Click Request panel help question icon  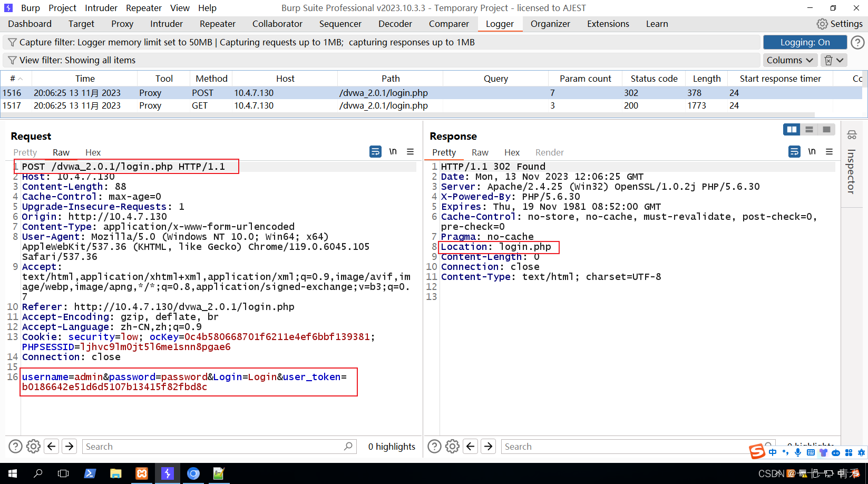pos(15,447)
